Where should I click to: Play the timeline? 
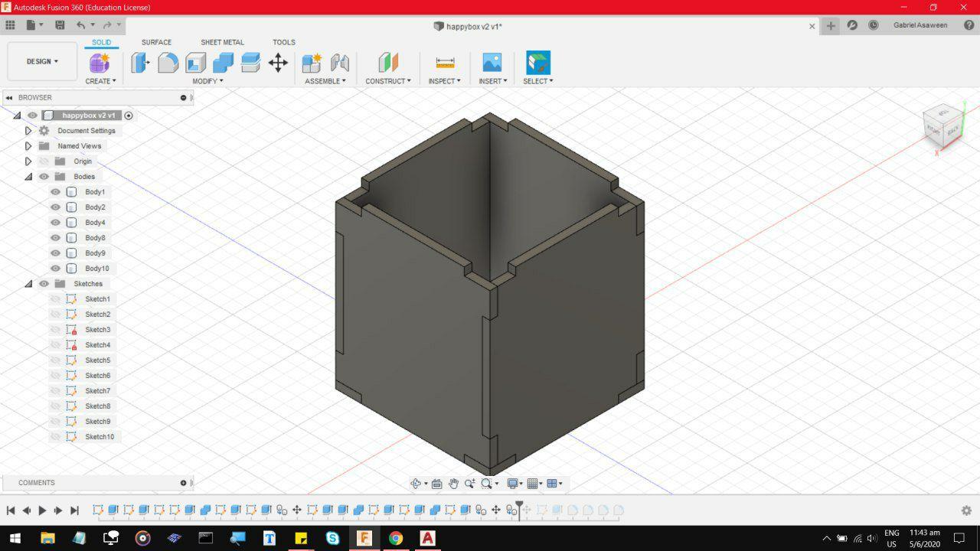[x=42, y=510]
